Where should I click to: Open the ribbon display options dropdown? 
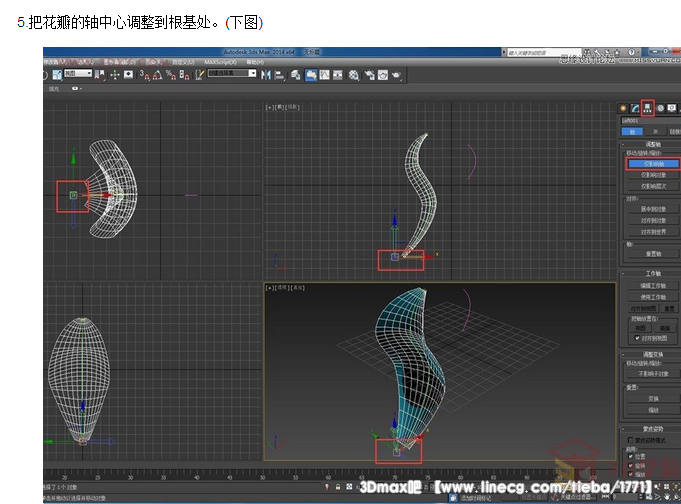[x=77, y=89]
